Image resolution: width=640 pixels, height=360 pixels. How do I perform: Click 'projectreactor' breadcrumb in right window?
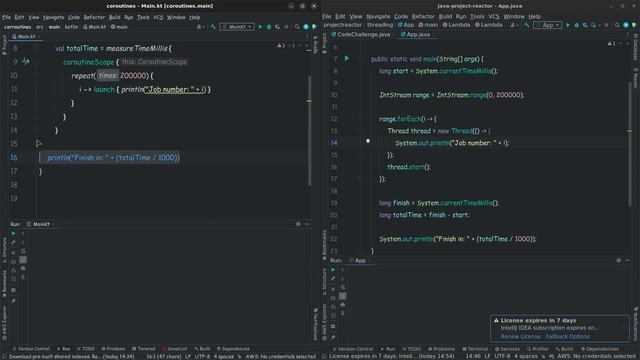[342, 25]
